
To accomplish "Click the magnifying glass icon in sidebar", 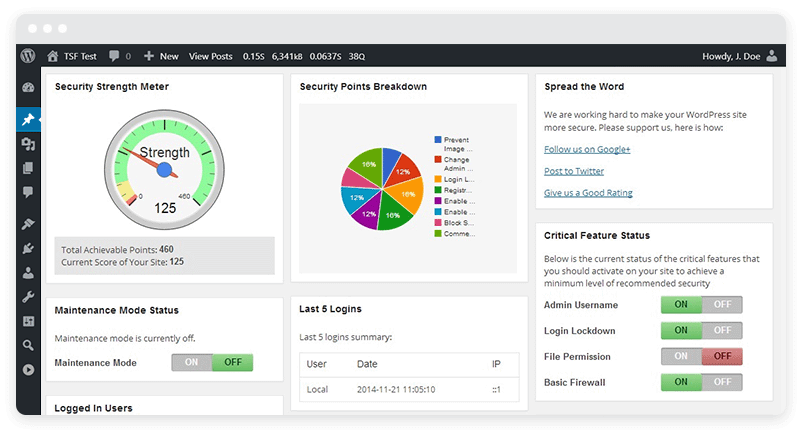I will point(28,345).
